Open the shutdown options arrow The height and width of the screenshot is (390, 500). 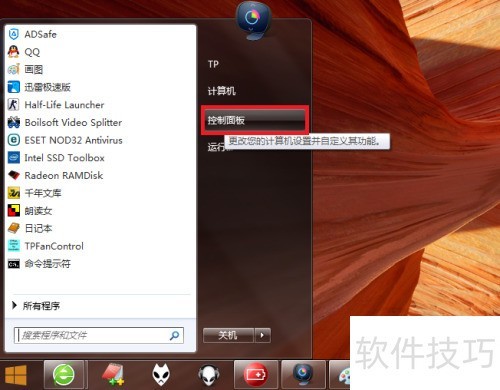pos(262,335)
